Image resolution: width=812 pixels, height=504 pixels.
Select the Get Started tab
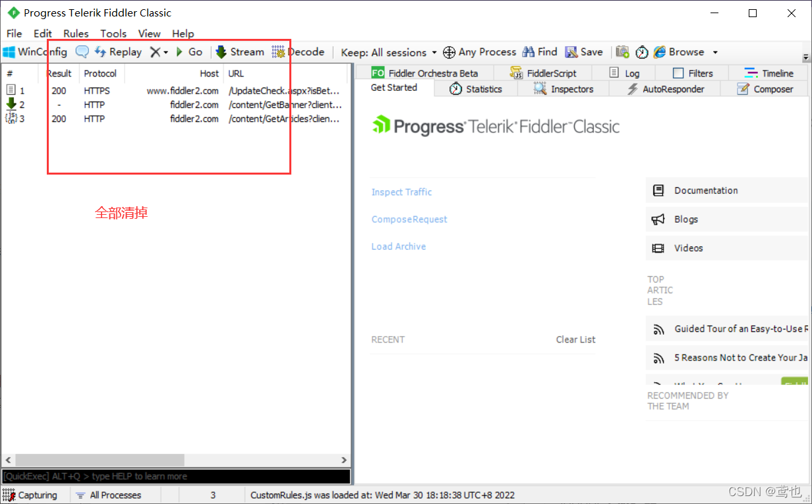tap(394, 88)
